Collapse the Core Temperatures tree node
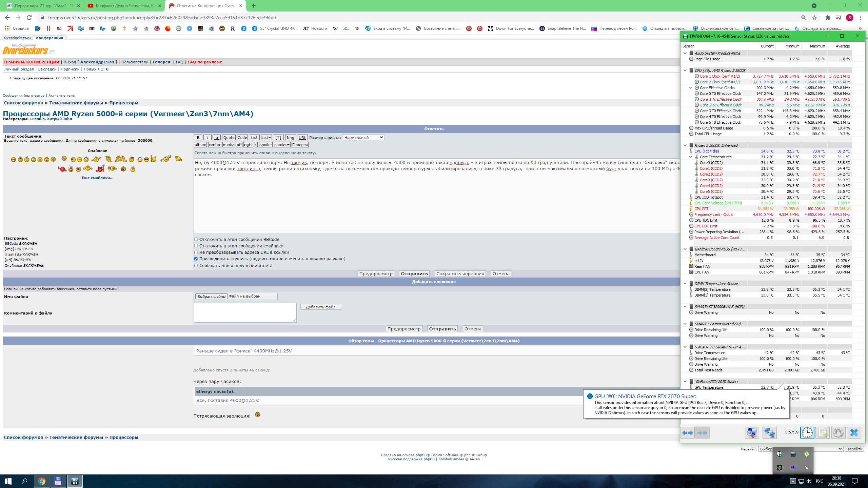868x488 pixels. pos(690,157)
